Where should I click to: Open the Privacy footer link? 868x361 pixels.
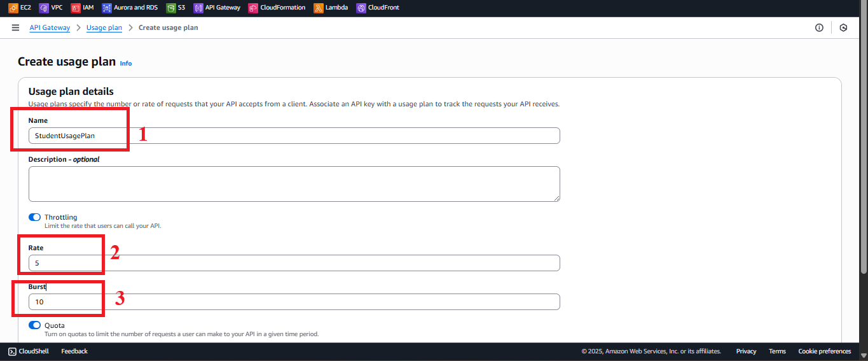(x=747, y=351)
